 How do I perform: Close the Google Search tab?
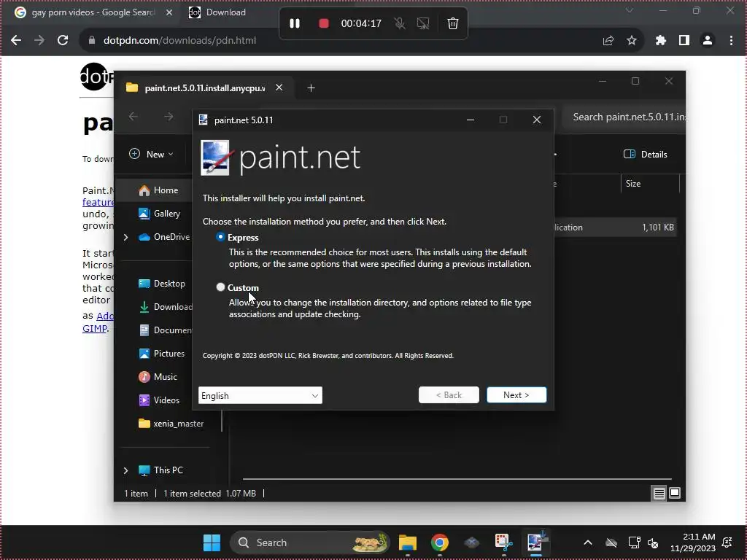point(169,12)
